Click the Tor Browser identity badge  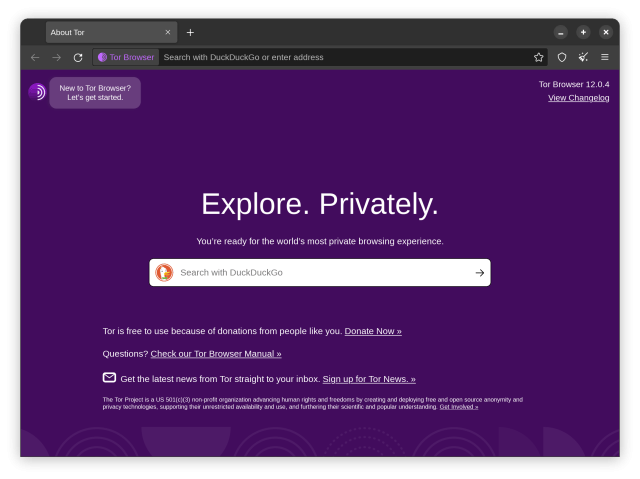pos(126,57)
